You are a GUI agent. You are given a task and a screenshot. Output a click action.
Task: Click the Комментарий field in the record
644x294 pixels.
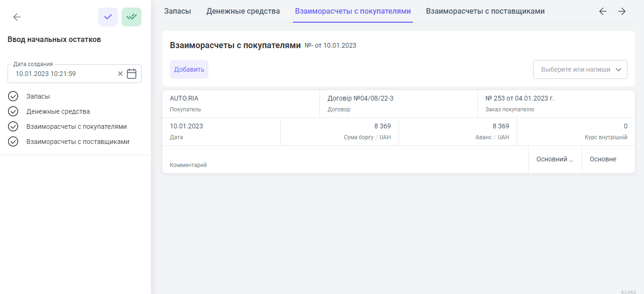pos(344,160)
